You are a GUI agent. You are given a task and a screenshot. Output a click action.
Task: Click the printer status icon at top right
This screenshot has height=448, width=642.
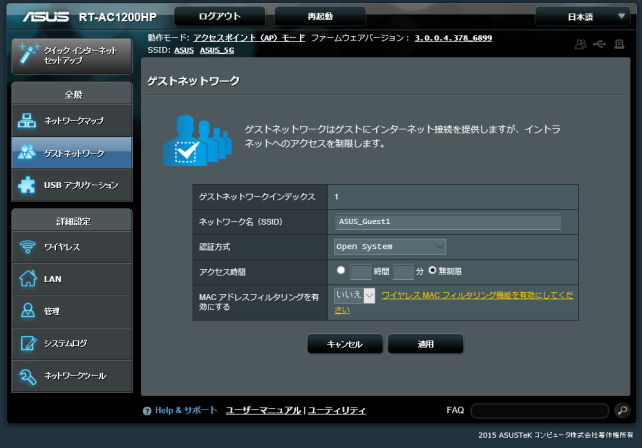coord(619,44)
